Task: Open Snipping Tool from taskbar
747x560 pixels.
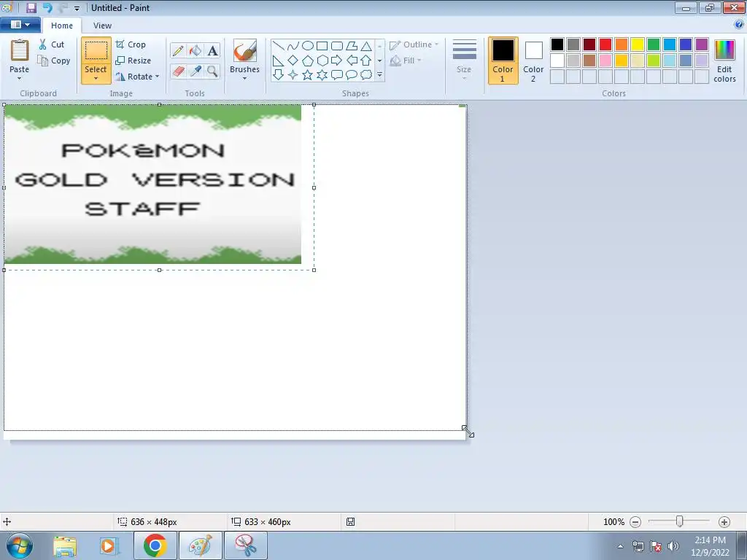Action: click(x=246, y=545)
